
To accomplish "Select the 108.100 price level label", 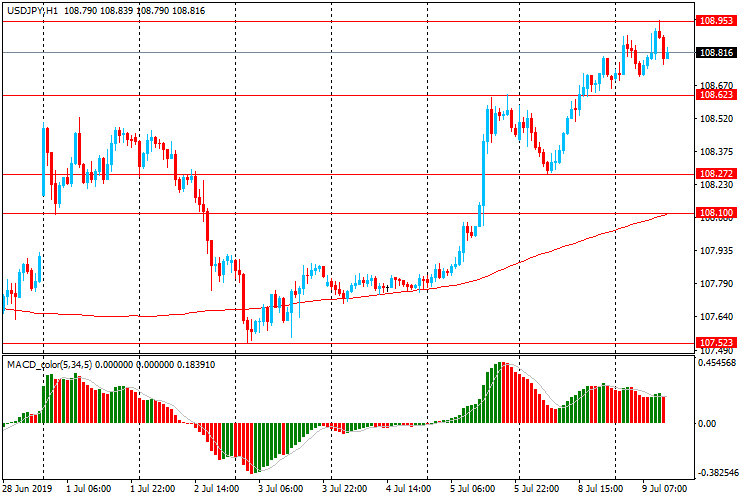I will click(716, 212).
